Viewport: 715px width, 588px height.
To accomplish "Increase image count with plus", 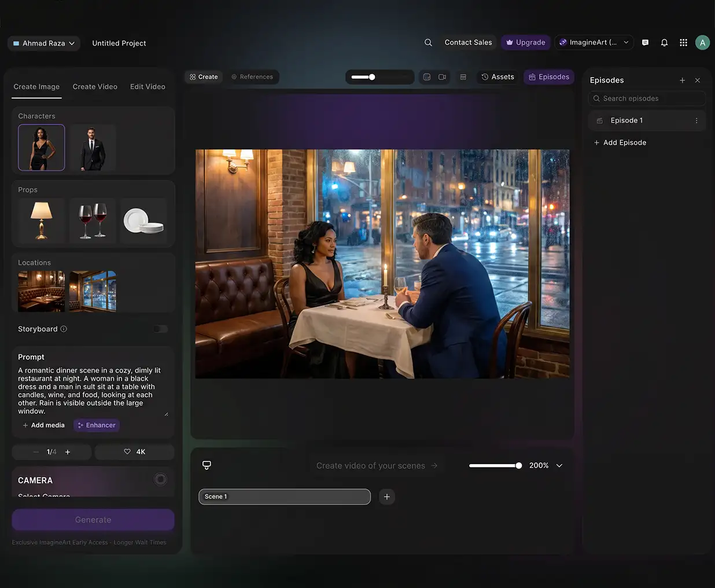I will (68, 452).
